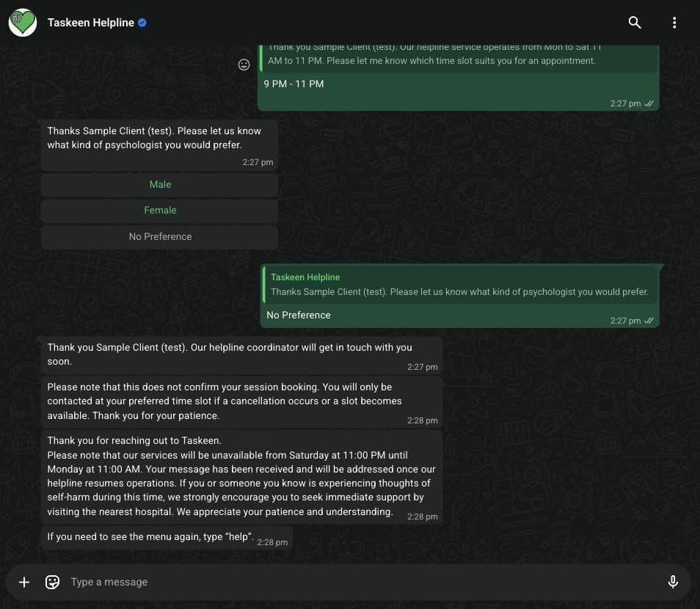This screenshot has width=700, height=609.
Task: Open the sticker and emoji picker
Action: pyautogui.click(x=52, y=582)
